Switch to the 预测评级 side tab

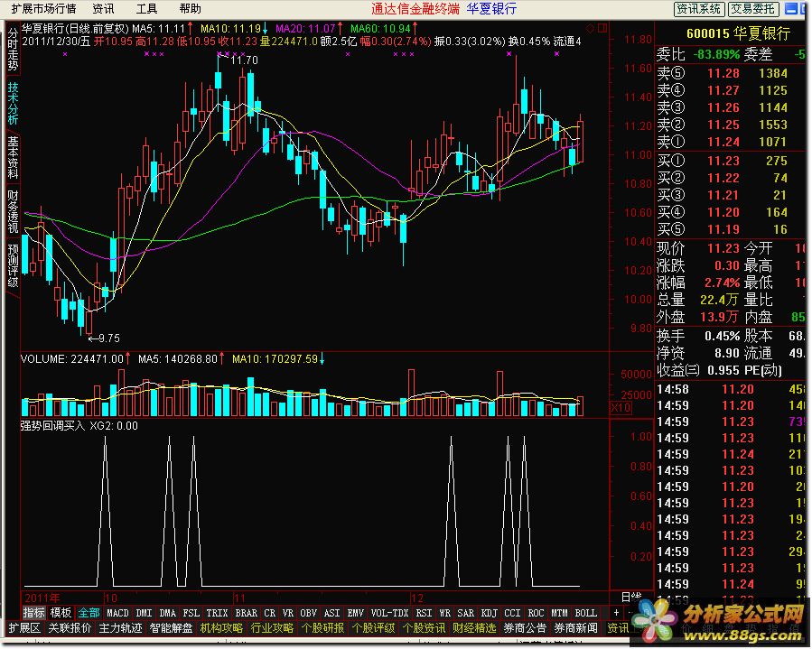pos(13,265)
